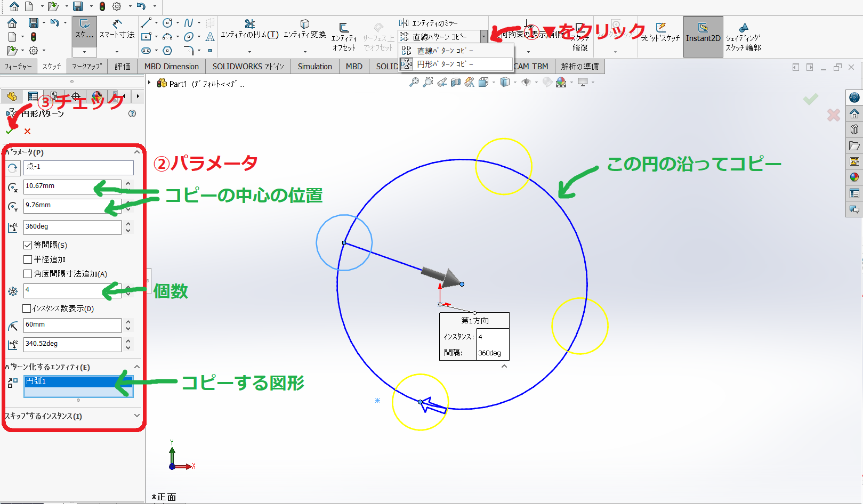863x504 pixels.
Task: Click the Save icon in quick access bar
Action: coord(78,6)
